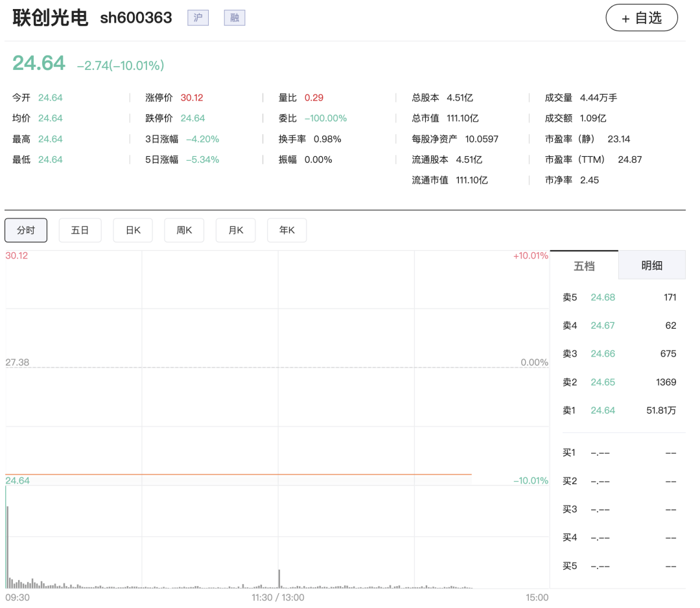Click the 涨停价 value 30.12
This screenshot has width=700, height=608.
point(192,98)
